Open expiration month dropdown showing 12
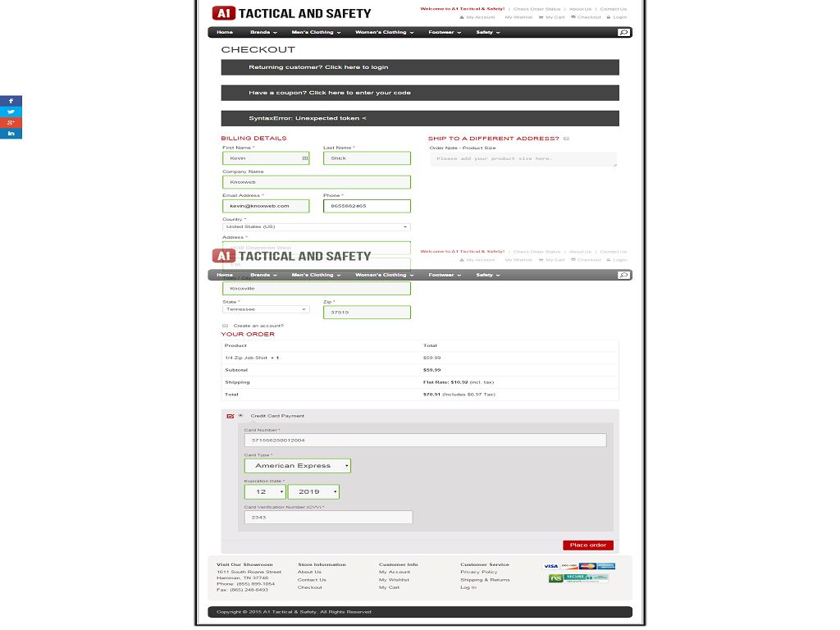This screenshot has height=630, width=840. click(265, 492)
